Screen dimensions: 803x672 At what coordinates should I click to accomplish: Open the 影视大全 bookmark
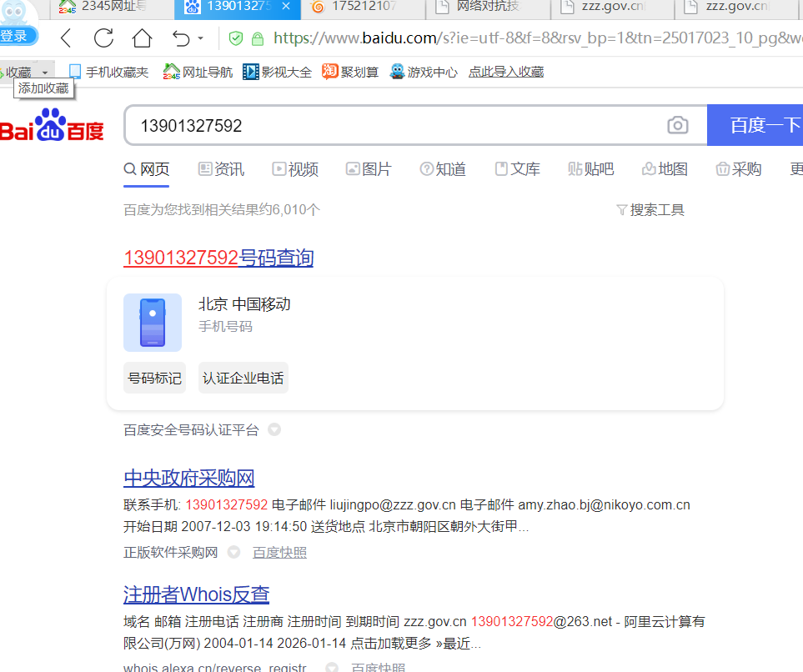pyautogui.click(x=277, y=73)
